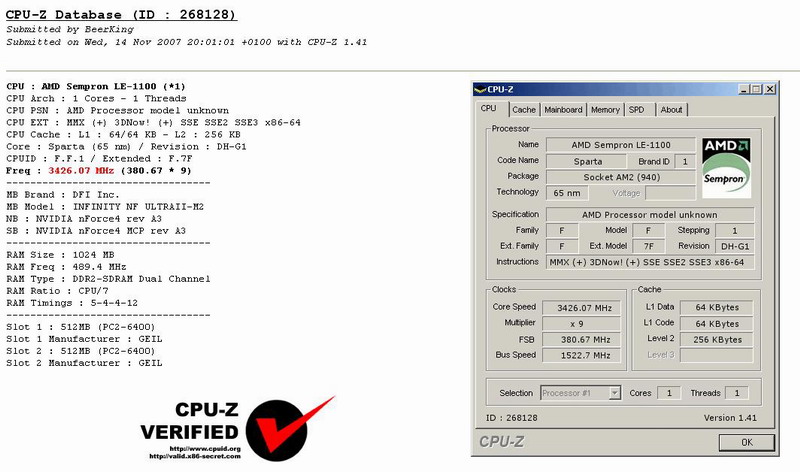Click the L1 Code cache value field
Image resolution: width=800 pixels, height=472 pixels.
717,324
